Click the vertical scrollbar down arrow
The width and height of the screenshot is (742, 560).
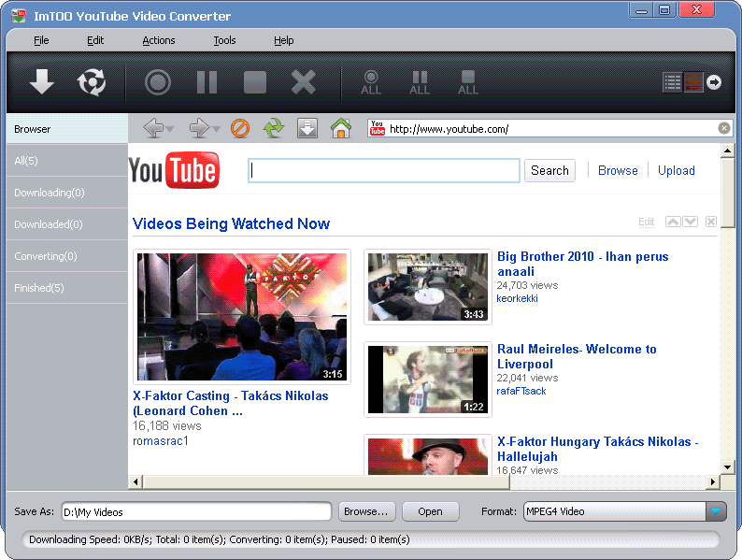point(727,467)
